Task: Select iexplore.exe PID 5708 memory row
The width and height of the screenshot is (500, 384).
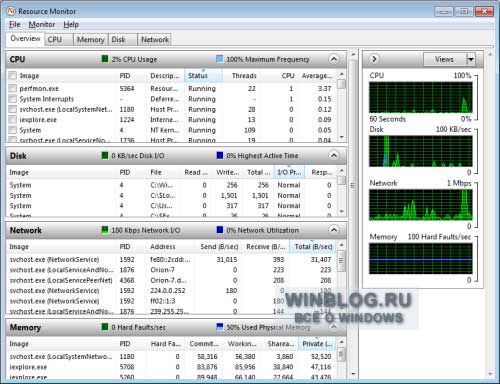Action: [172, 367]
